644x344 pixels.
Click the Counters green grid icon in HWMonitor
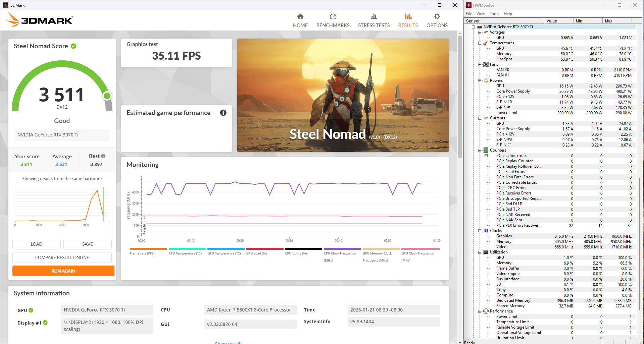(x=486, y=150)
